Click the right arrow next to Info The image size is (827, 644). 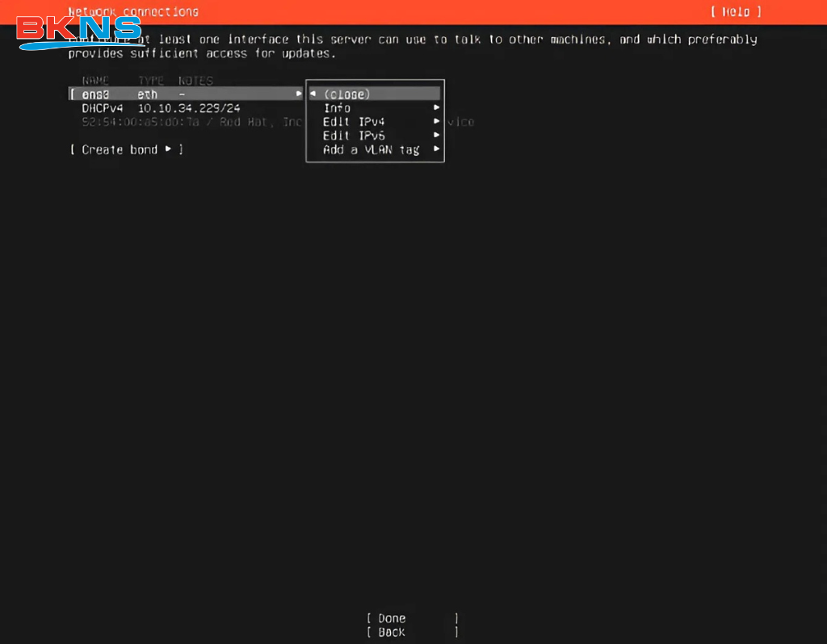click(x=436, y=108)
